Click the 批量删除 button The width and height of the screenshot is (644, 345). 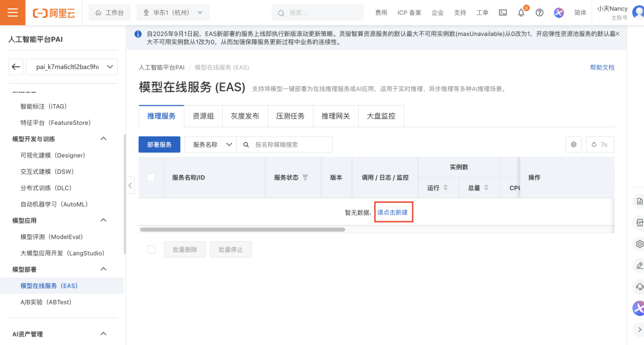click(x=185, y=249)
